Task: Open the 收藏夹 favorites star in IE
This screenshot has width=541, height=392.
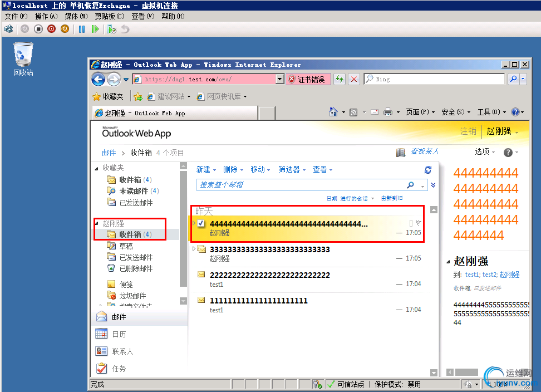Action: tap(97, 96)
